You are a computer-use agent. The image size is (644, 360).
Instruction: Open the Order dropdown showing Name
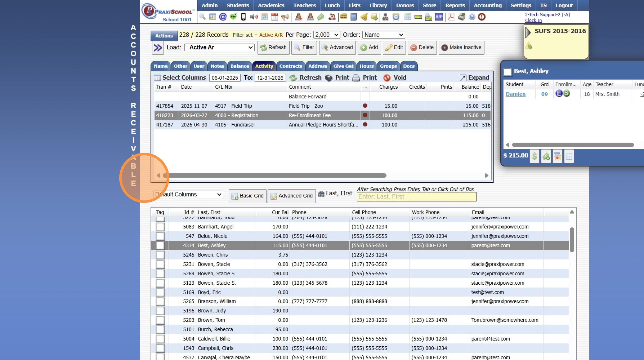pos(383,35)
